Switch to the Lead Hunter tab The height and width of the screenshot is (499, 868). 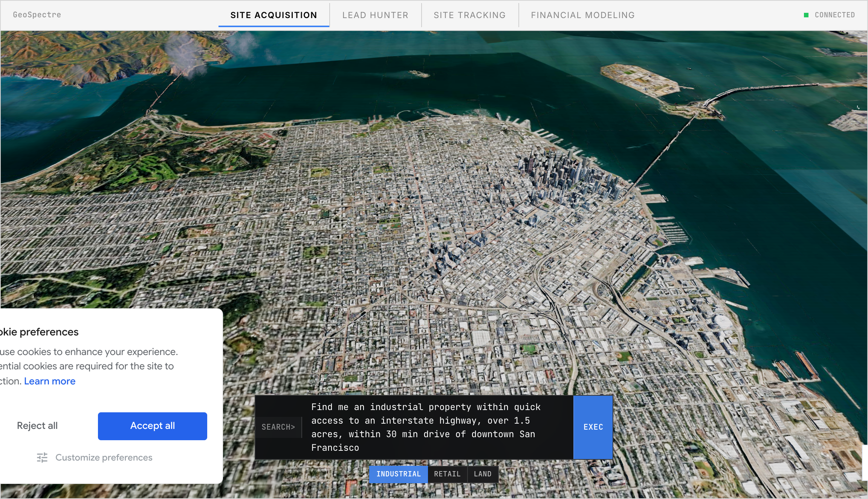[375, 15]
